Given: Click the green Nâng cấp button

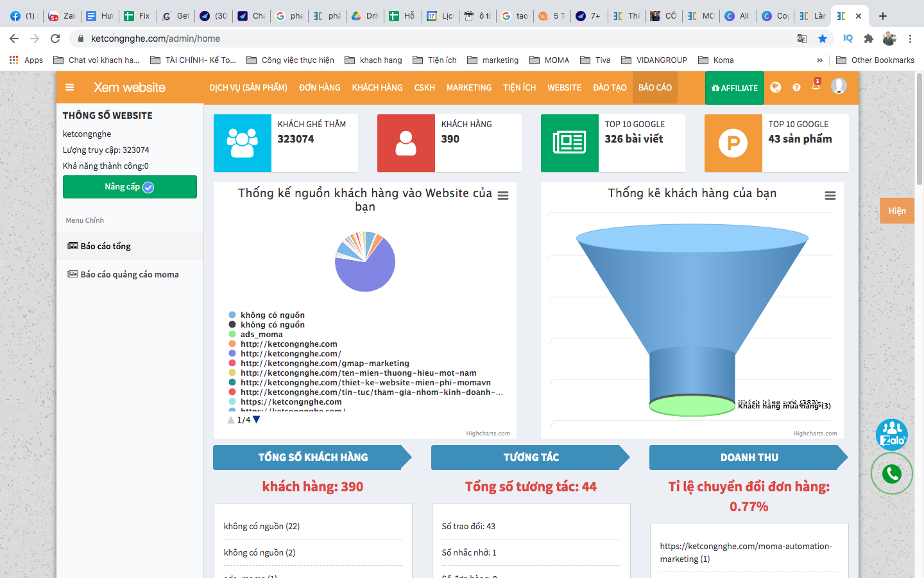Looking at the screenshot, I should click(130, 187).
